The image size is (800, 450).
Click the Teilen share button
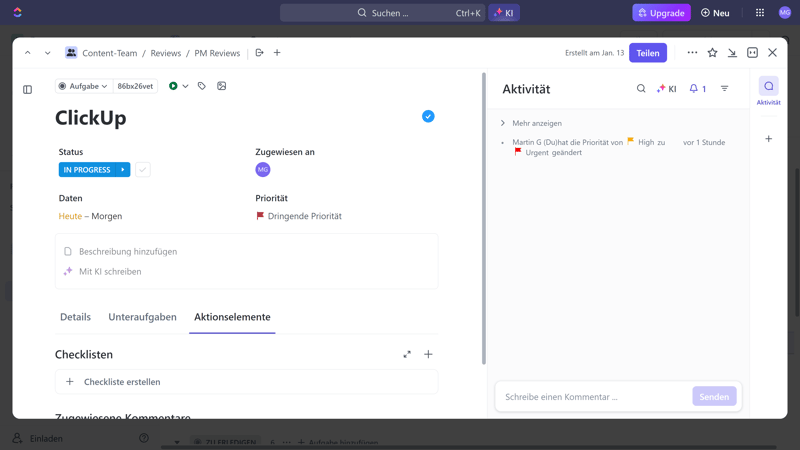pos(647,53)
